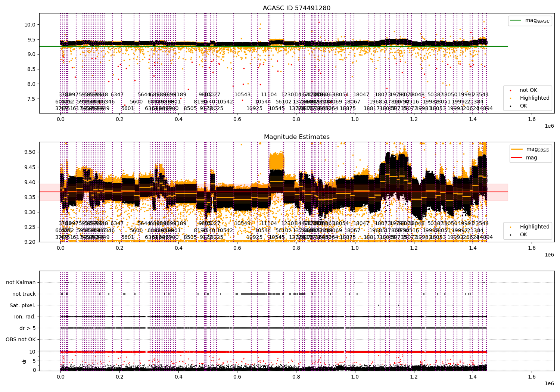Click the '9.0' y-tick in top plot
The image size is (560, 392).
click(31, 55)
